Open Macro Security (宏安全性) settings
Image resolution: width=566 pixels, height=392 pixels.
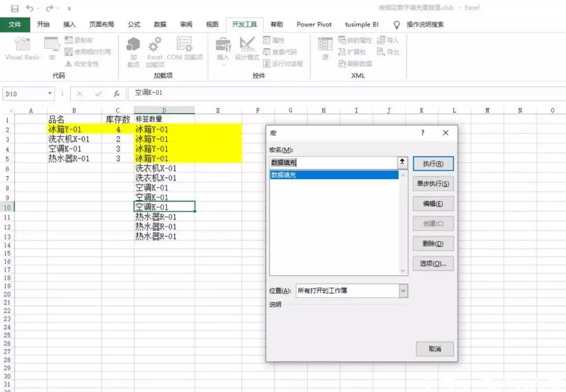coord(82,64)
